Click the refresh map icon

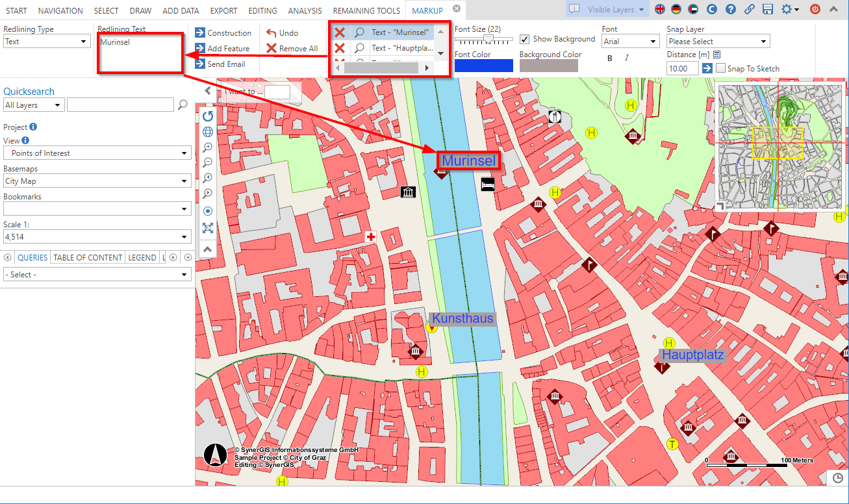pos(208,116)
